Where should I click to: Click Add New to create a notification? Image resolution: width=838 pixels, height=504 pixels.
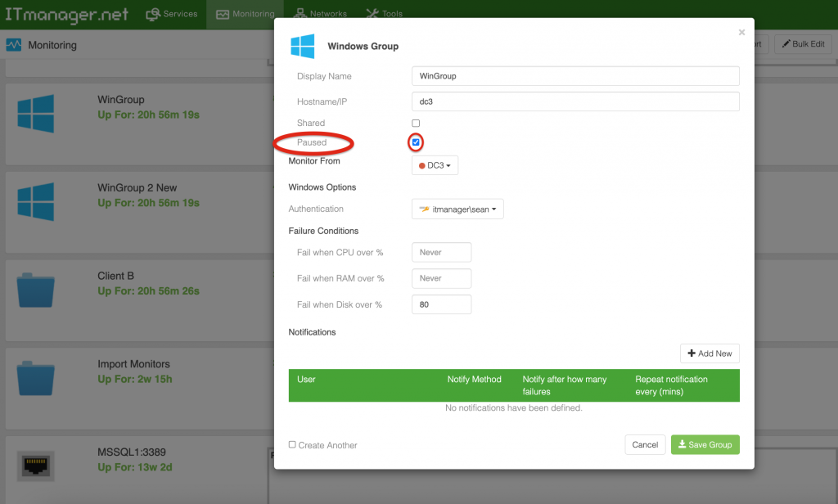[x=709, y=353]
